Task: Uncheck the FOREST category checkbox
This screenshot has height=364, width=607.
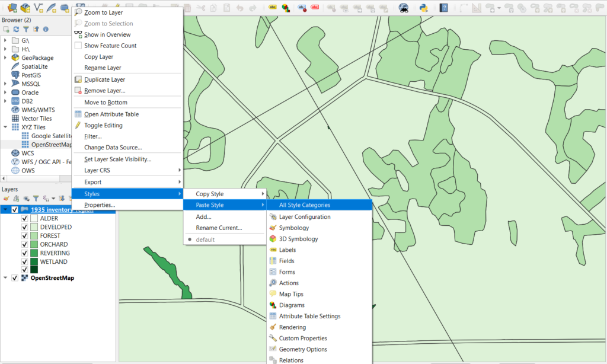Action: 24,236
